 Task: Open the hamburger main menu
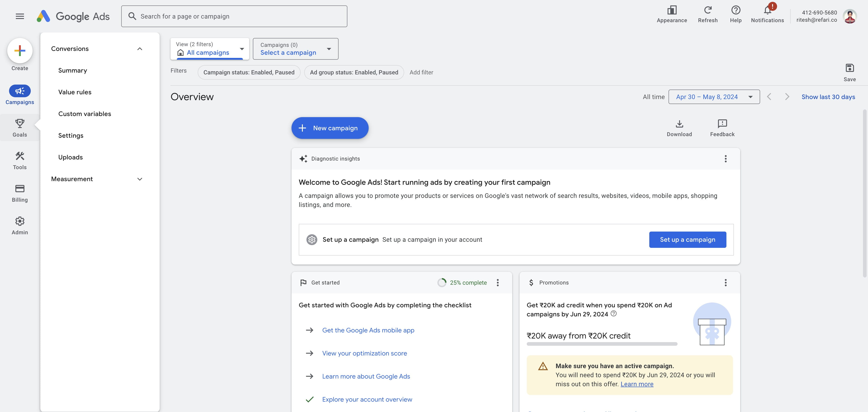click(x=20, y=16)
